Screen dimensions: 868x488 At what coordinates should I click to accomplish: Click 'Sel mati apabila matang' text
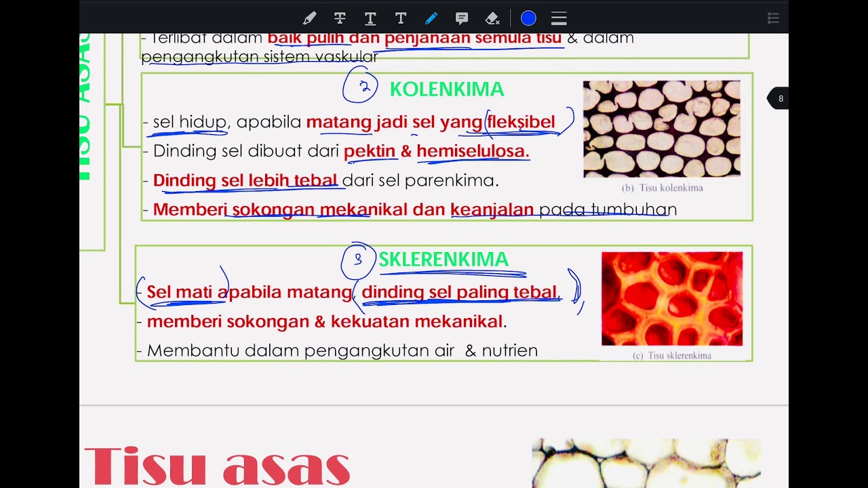(x=250, y=292)
